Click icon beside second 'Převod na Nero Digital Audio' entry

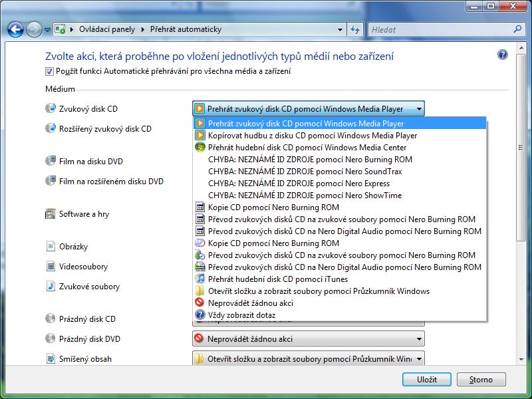[x=200, y=267]
